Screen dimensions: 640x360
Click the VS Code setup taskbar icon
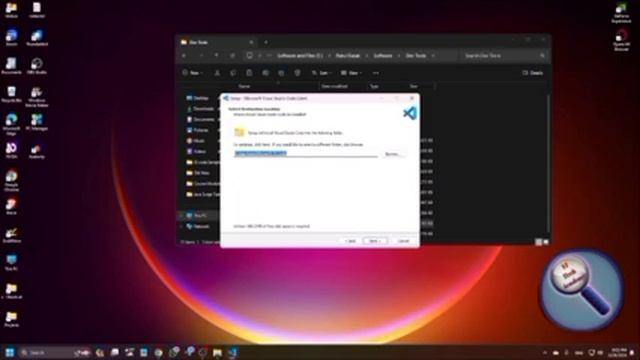[x=233, y=352]
